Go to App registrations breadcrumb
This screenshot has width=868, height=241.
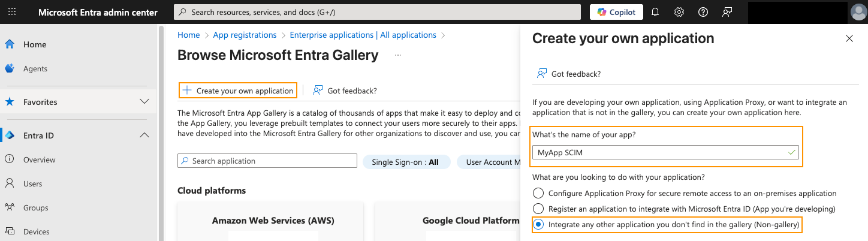245,35
